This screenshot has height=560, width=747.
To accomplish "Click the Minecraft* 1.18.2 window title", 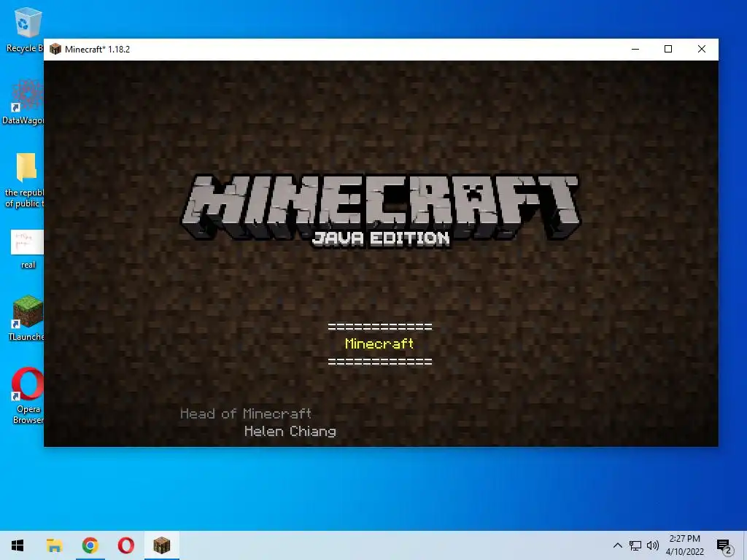I will [97, 49].
